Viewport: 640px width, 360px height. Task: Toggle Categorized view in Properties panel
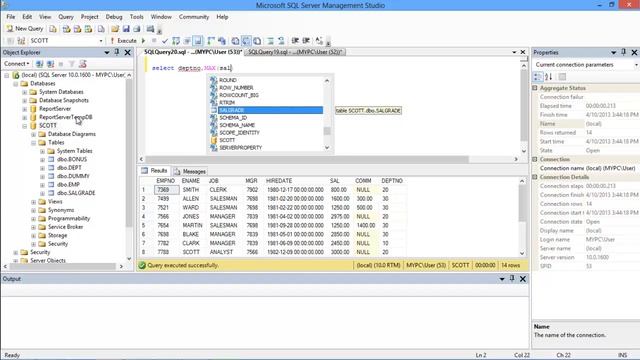coord(538,77)
